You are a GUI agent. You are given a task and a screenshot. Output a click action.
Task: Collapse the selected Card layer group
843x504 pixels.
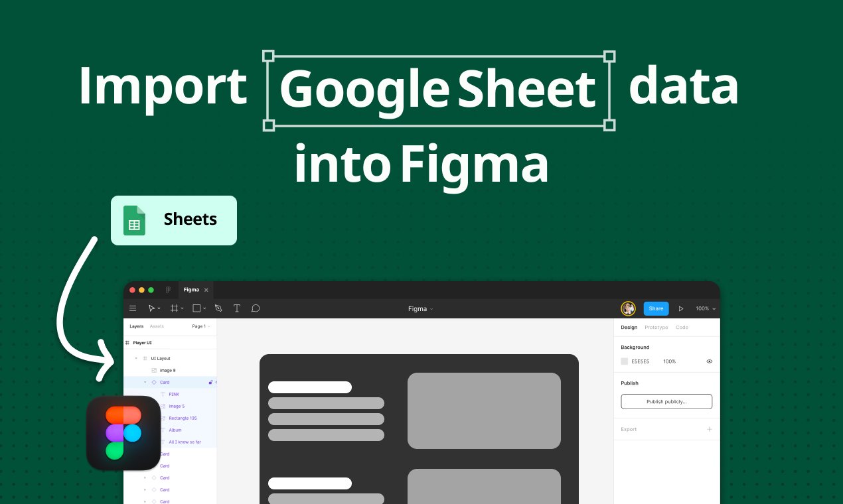[x=145, y=382]
